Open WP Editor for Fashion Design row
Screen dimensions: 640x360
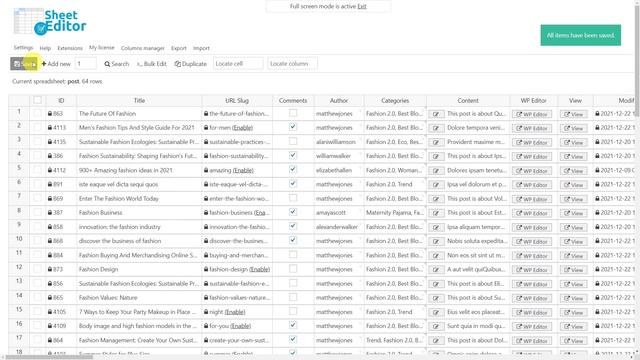(532, 270)
